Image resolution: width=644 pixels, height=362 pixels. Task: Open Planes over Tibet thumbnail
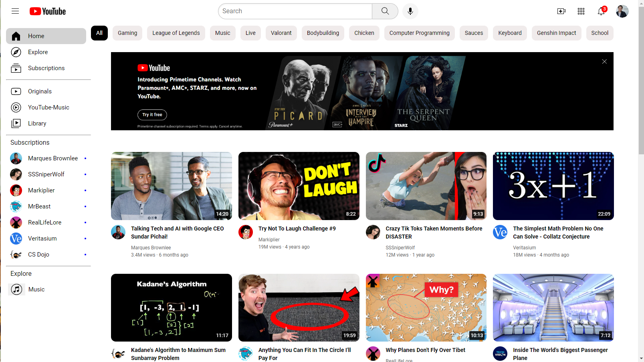click(x=426, y=307)
